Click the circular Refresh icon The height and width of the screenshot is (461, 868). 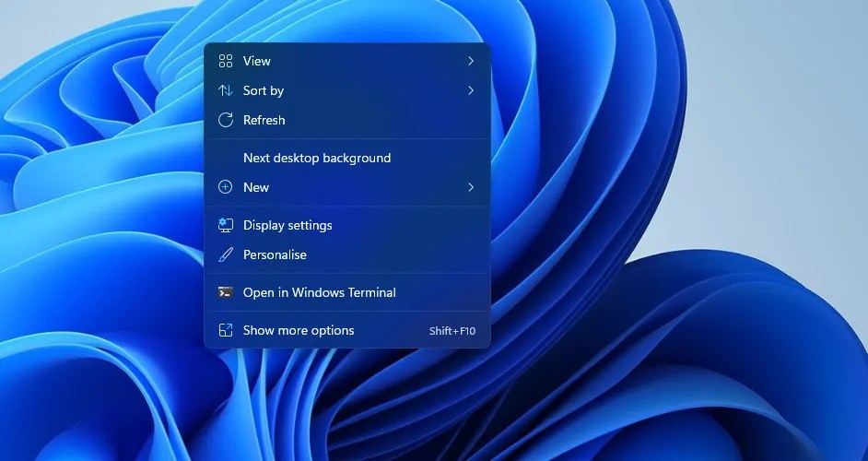click(226, 120)
